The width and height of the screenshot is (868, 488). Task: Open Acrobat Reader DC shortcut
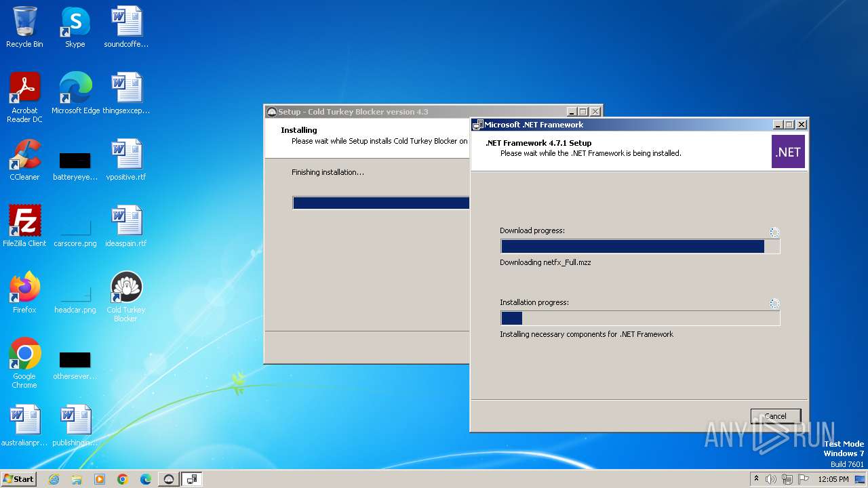click(24, 97)
